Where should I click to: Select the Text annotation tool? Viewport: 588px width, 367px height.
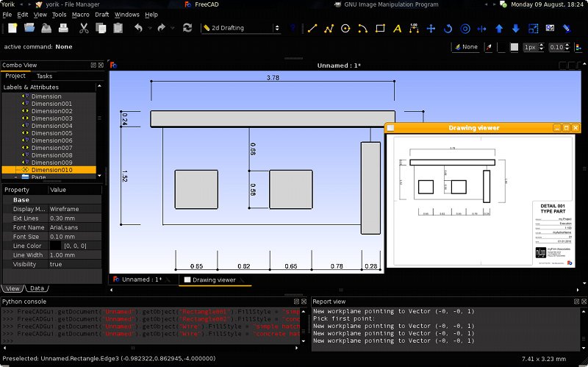pos(397,29)
